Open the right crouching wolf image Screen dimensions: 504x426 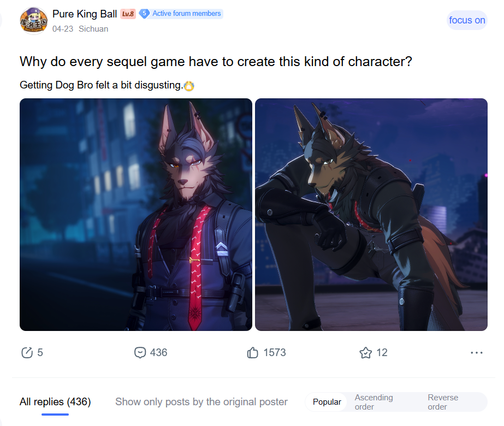pos(371,215)
